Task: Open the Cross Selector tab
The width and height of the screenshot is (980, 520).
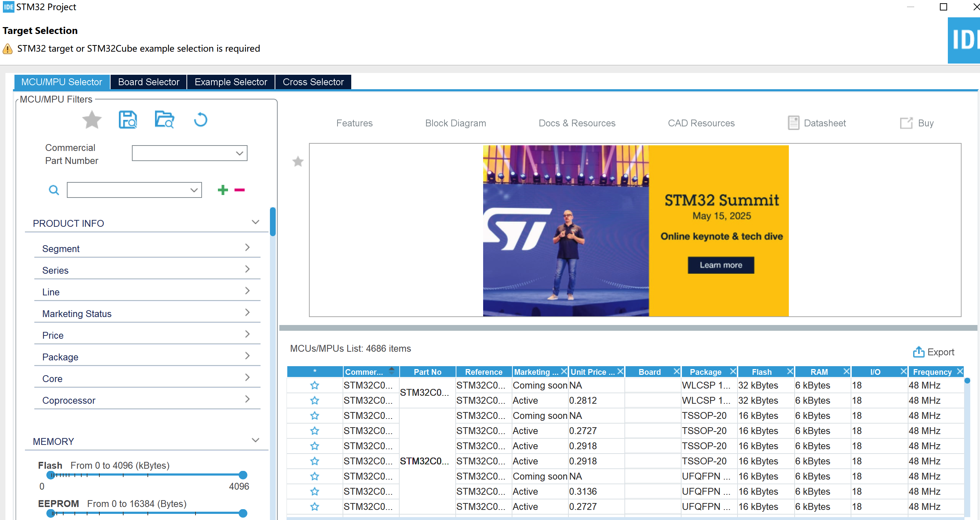Action: pos(313,82)
